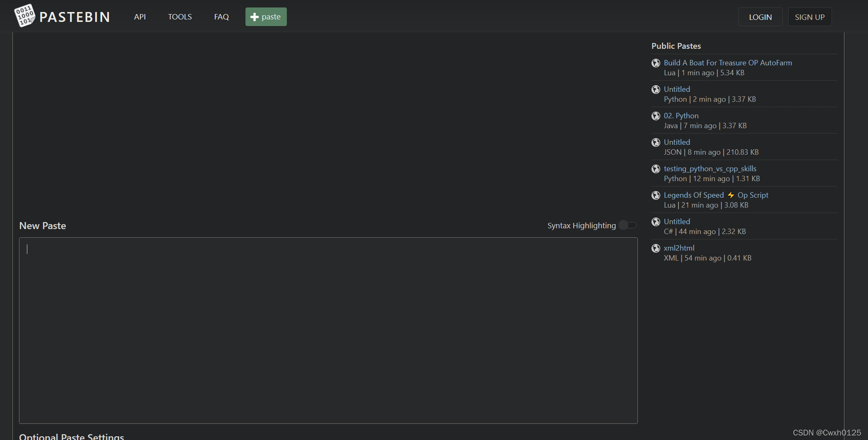Open the 02. Python paste link

(x=681, y=116)
